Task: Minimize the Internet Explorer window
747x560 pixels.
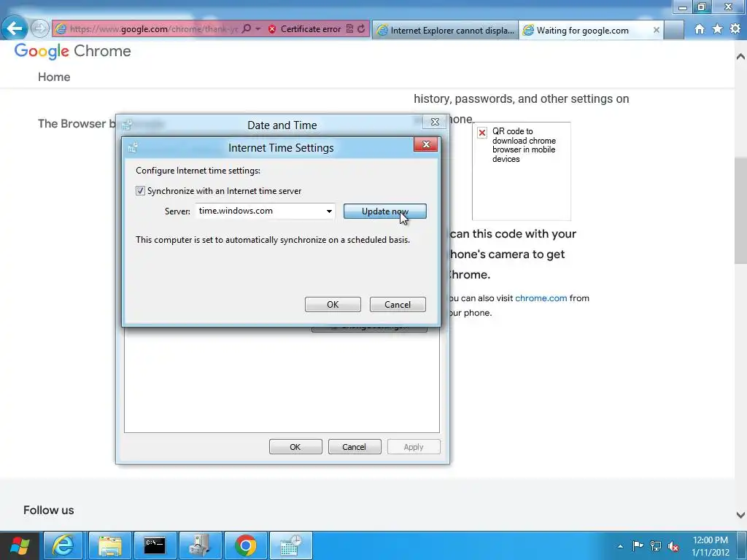Action: (x=683, y=7)
